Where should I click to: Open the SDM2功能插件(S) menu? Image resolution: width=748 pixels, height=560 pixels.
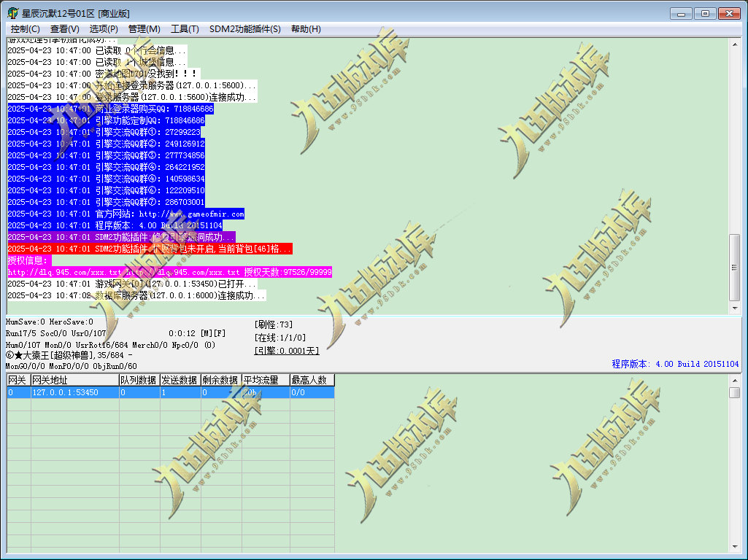244,29
